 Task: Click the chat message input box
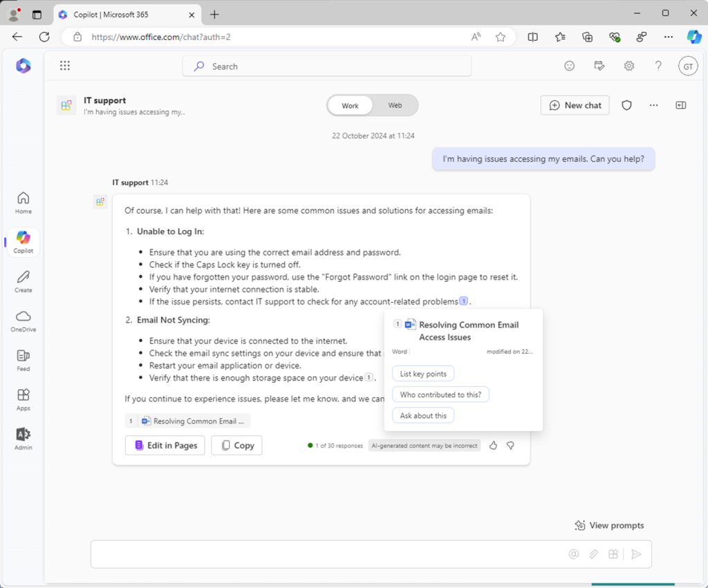[325, 554]
